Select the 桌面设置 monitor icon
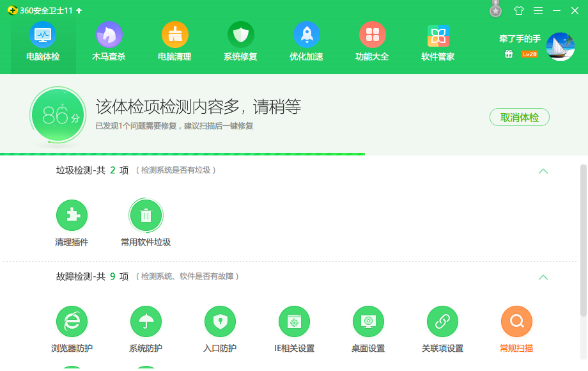The image size is (588, 371). [x=368, y=321]
